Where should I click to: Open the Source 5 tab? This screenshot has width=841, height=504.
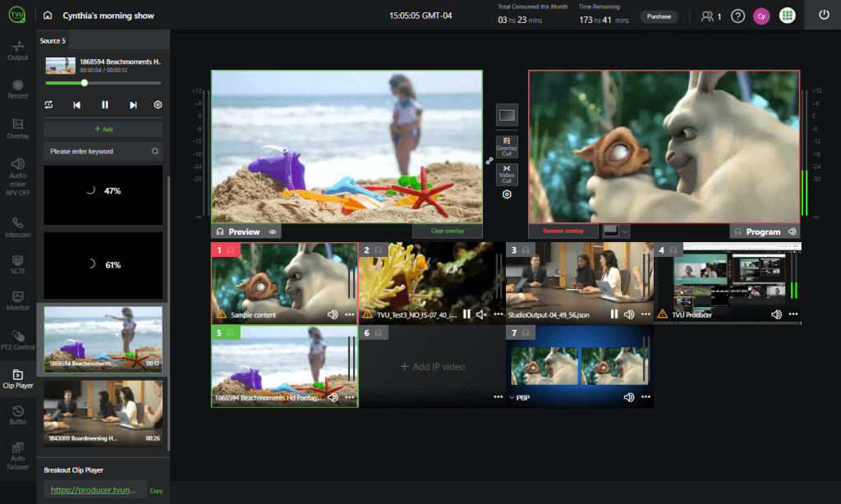pyautogui.click(x=53, y=41)
